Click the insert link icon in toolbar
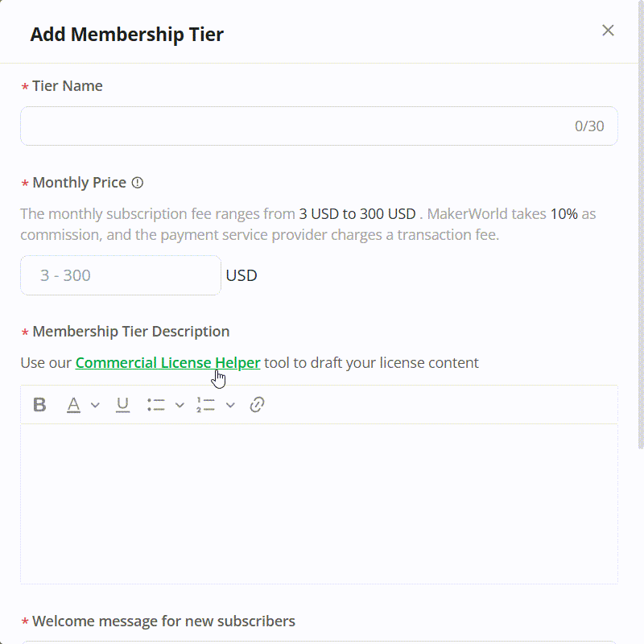The height and width of the screenshot is (644, 644). [x=258, y=405]
